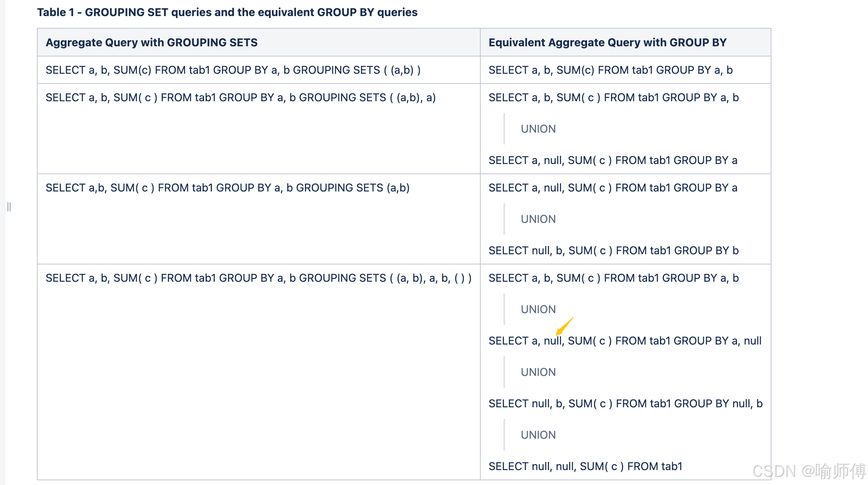This screenshot has height=485, width=868.
Task: Click the line ending 'GROUP BY a, null'
Action: (x=625, y=341)
